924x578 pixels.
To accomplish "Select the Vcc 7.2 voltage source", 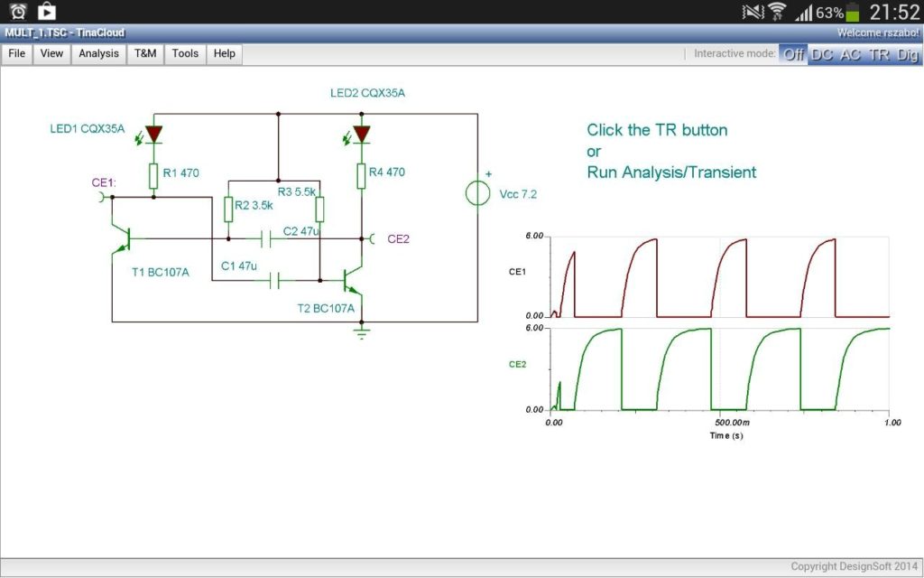I will (477, 192).
